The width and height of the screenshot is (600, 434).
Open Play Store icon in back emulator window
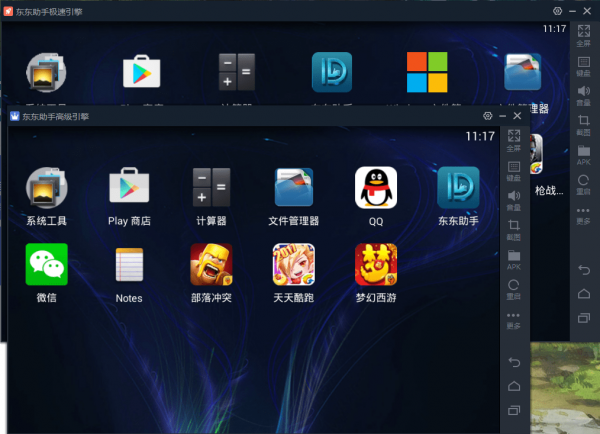tap(142, 72)
